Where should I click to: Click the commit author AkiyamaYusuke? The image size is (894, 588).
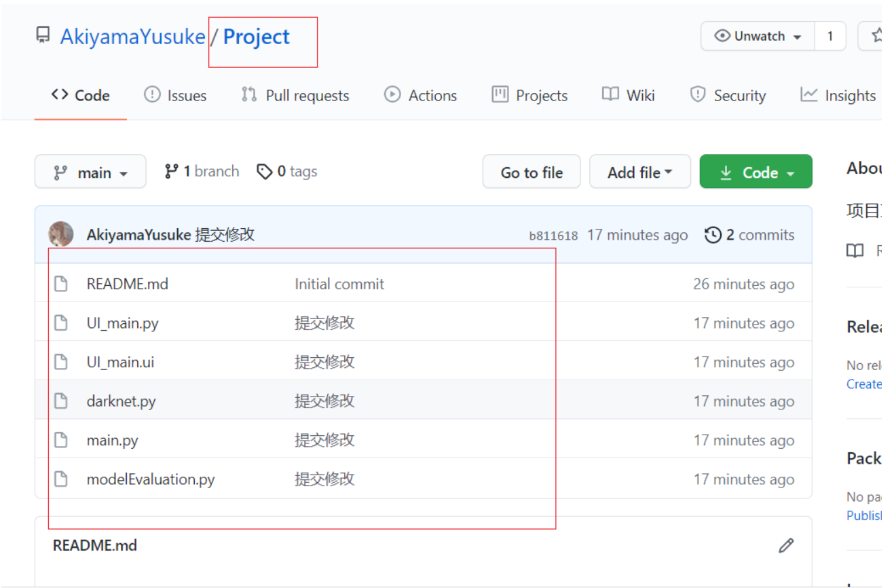click(138, 235)
